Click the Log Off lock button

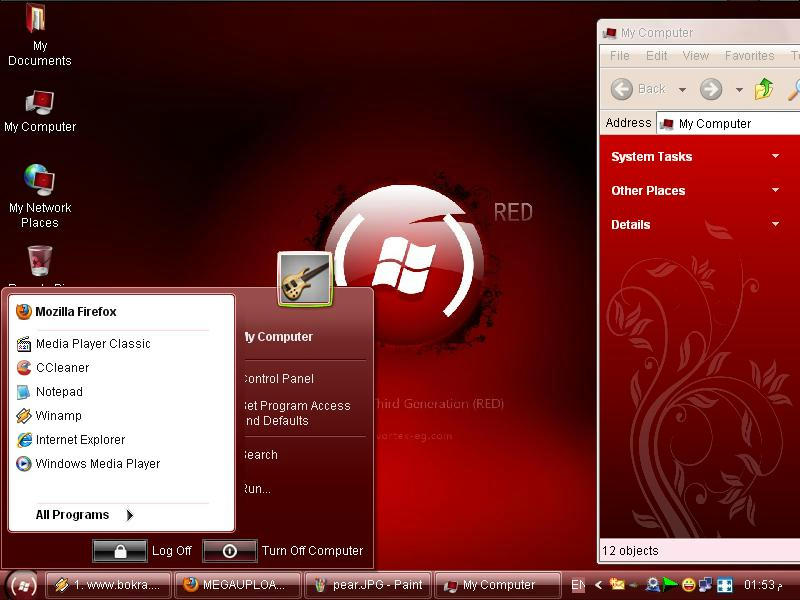pyautogui.click(x=120, y=551)
